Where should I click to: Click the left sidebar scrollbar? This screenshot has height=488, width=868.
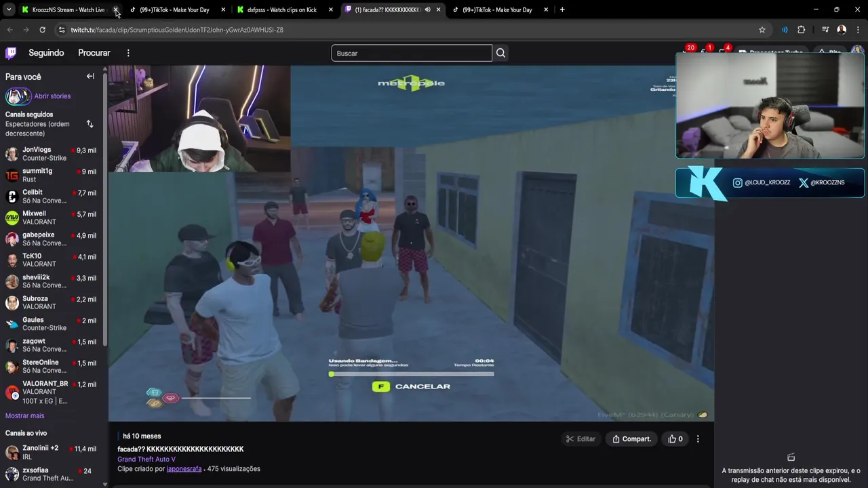105,209
